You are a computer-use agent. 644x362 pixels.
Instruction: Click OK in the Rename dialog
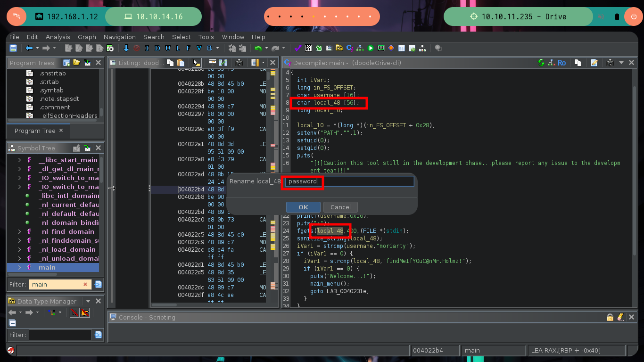tap(303, 207)
